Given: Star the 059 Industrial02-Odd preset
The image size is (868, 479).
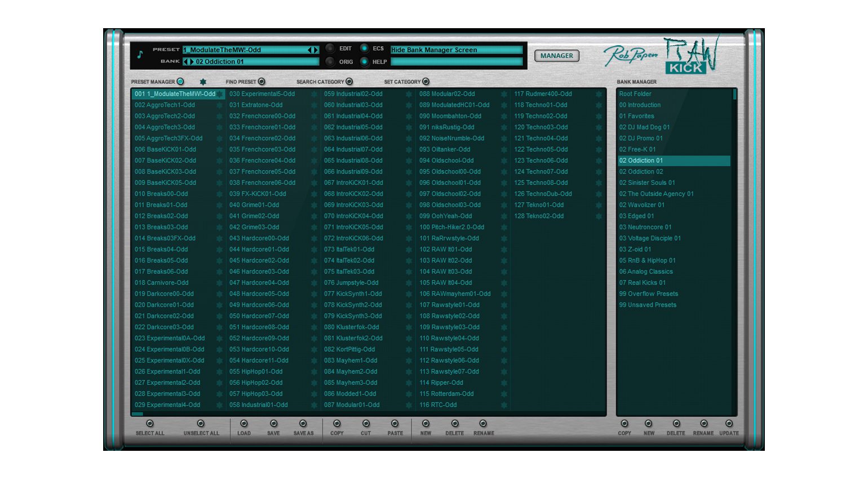Looking at the screenshot, I should 409,94.
